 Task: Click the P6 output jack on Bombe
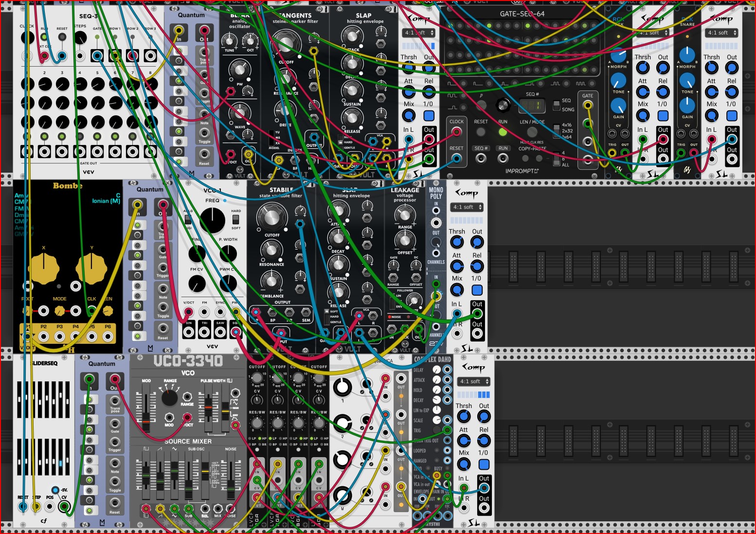108,337
